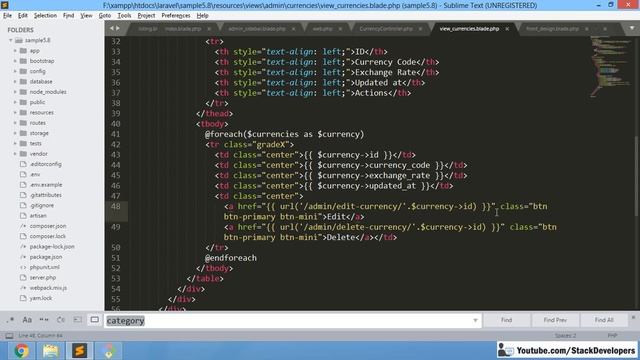Expand the resources folder arrow
Screen dimensions: 640x360
click(15, 112)
